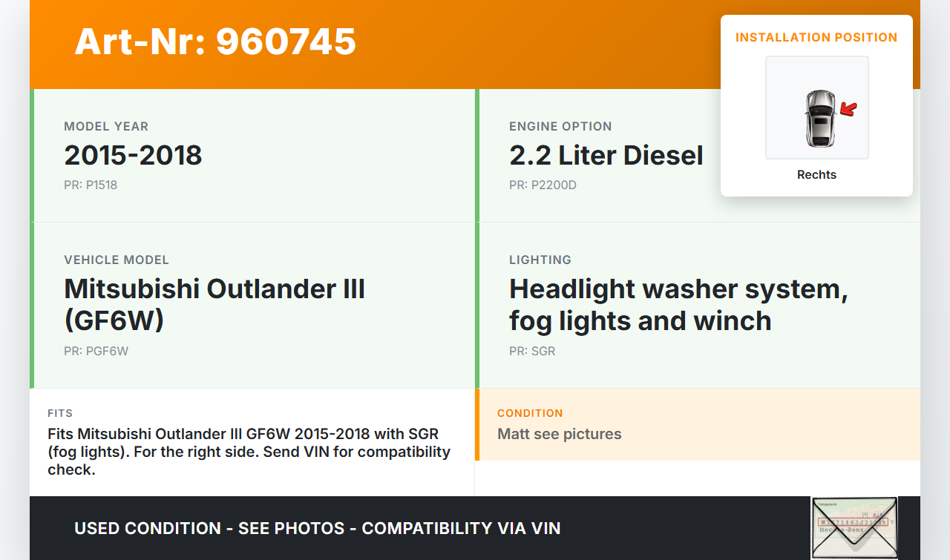Click the INSTALLATION POSITION title
The height and width of the screenshot is (560, 950).
point(816,37)
